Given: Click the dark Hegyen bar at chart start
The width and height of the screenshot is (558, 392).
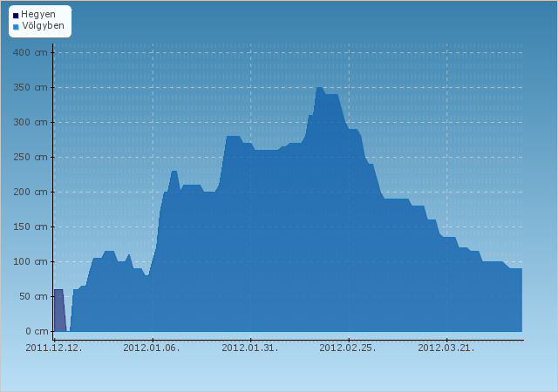Looking at the screenshot, I should pos(60,310).
